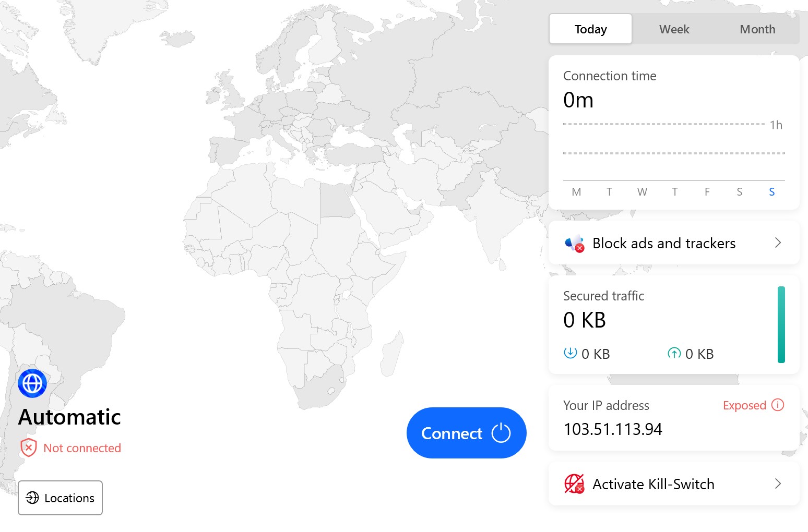Expand Block ads and trackers chevron
808x532 pixels.
click(x=778, y=243)
